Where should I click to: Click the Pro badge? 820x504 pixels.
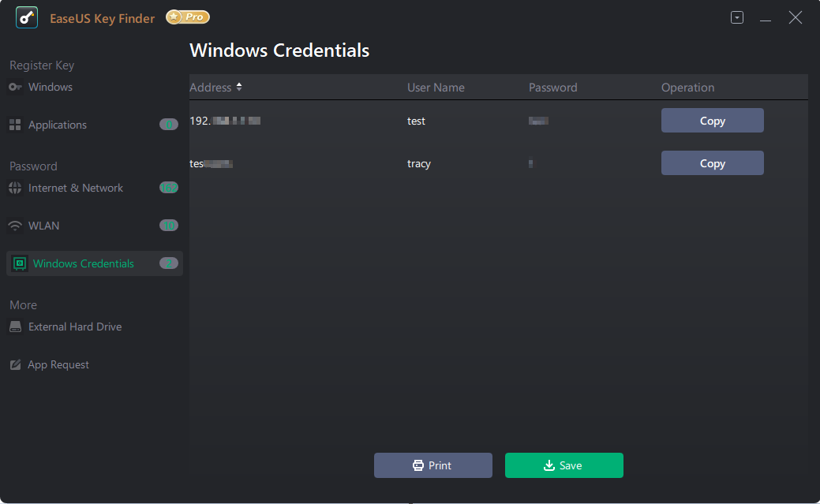[188, 17]
